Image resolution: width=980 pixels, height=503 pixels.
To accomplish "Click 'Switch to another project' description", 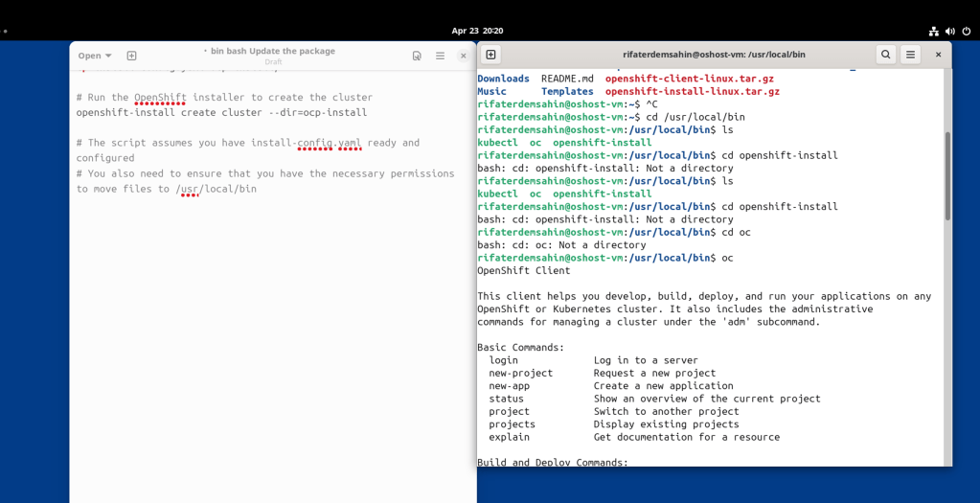I will point(666,411).
